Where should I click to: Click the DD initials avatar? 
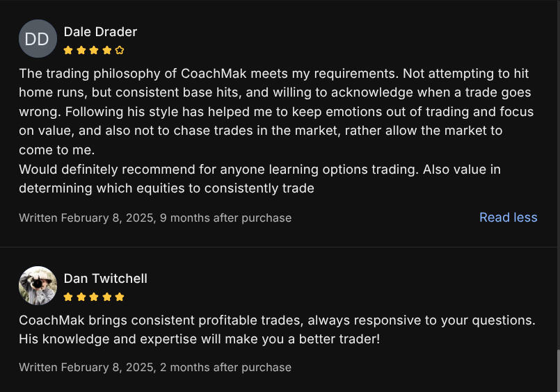(x=38, y=39)
